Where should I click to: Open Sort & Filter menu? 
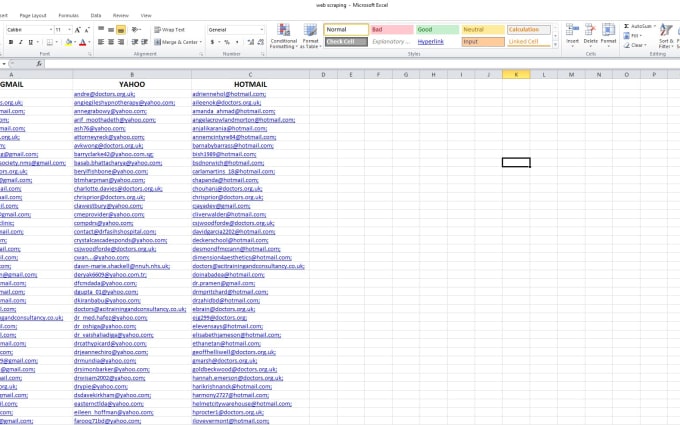pyautogui.click(x=666, y=36)
